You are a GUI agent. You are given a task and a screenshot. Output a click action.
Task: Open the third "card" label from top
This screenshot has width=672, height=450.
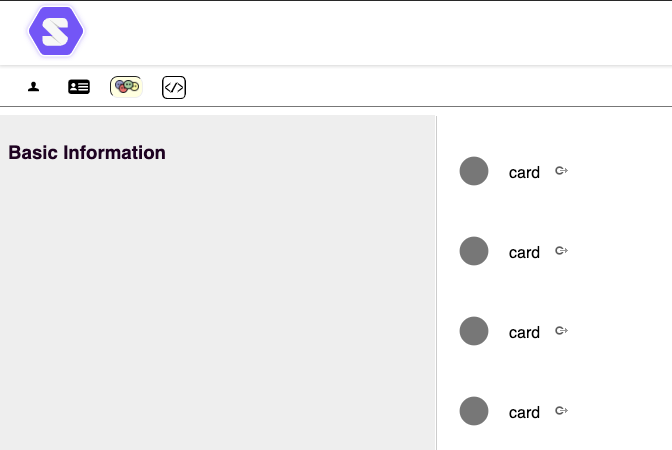click(x=524, y=332)
